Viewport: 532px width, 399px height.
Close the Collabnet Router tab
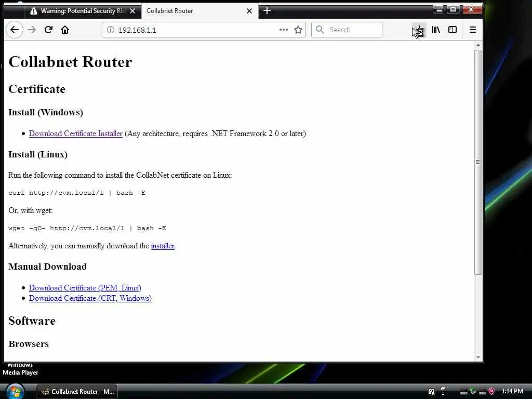(x=249, y=11)
